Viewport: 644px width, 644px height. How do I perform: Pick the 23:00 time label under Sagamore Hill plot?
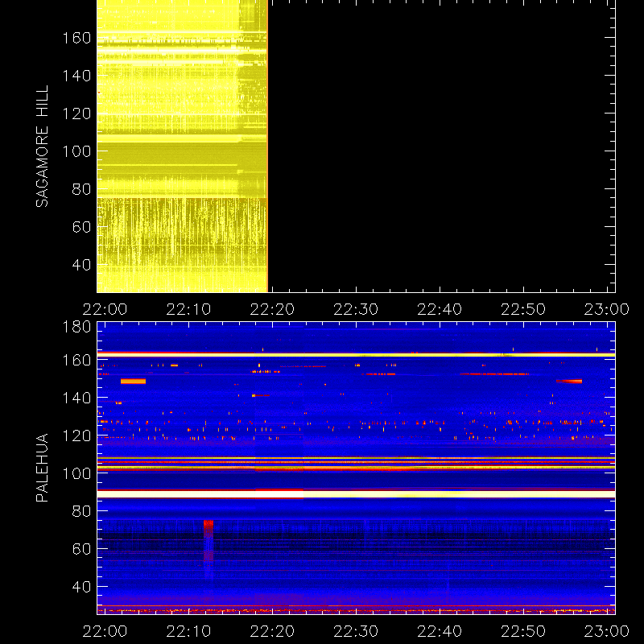pos(607,309)
